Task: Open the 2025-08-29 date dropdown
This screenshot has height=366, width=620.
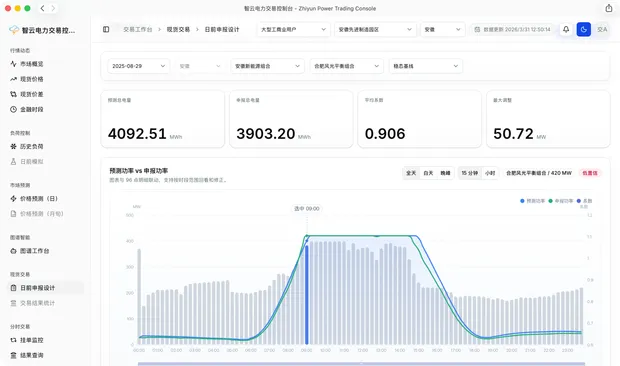Action: (139, 66)
